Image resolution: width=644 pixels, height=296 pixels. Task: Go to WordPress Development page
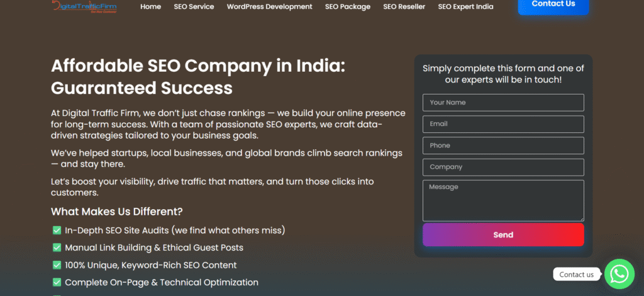coord(269,7)
